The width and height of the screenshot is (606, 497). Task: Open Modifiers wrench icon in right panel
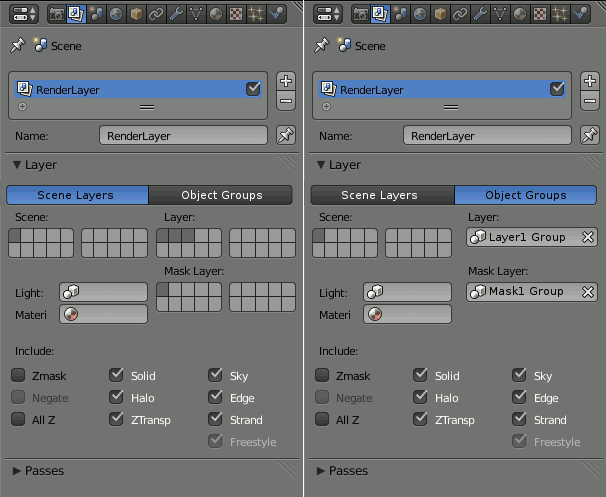(480, 14)
